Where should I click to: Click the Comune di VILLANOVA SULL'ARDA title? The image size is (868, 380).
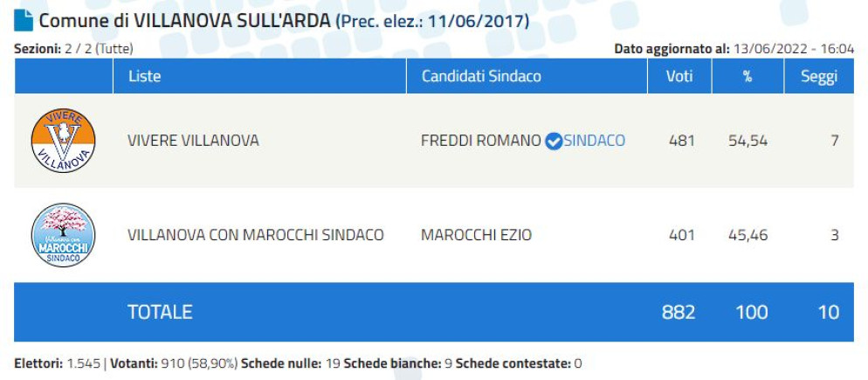pos(185,20)
